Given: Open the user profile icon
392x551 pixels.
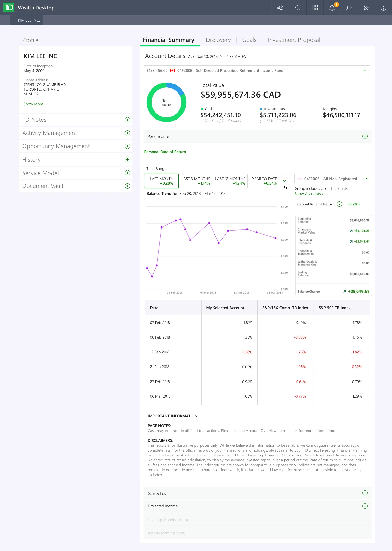Looking at the screenshot, I should pos(349,8).
